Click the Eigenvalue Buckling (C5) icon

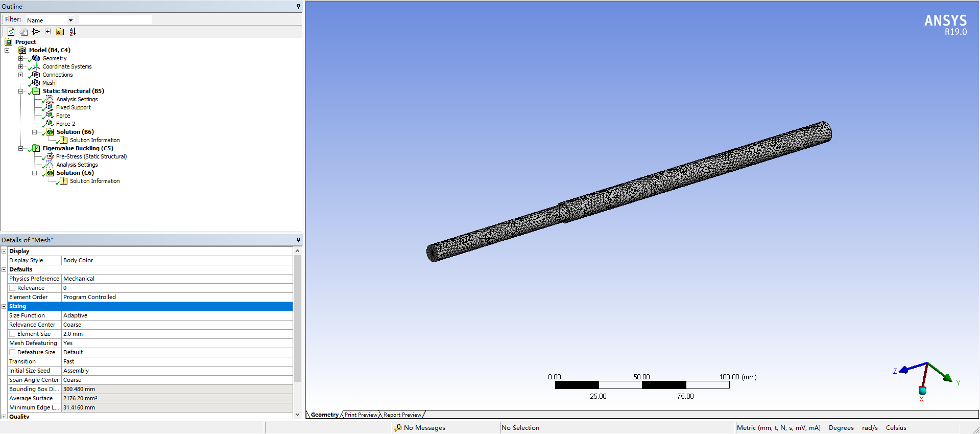click(x=36, y=148)
